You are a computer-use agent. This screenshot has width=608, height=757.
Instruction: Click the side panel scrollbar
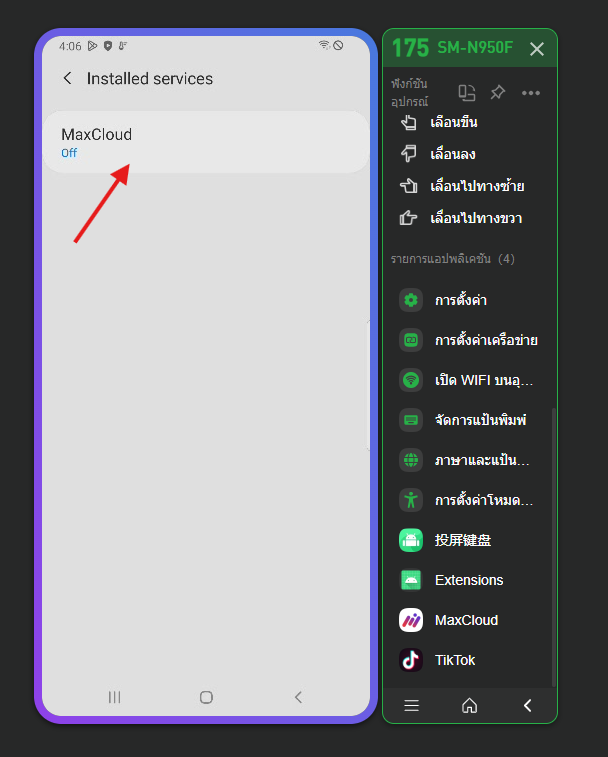tap(553, 547)
